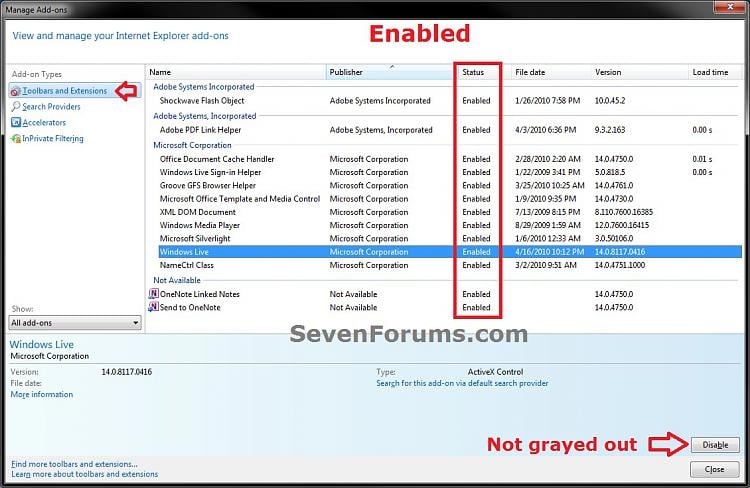Open Find more toolbars and extensions link
Screen dimensions: 750x488
point(74,464)
